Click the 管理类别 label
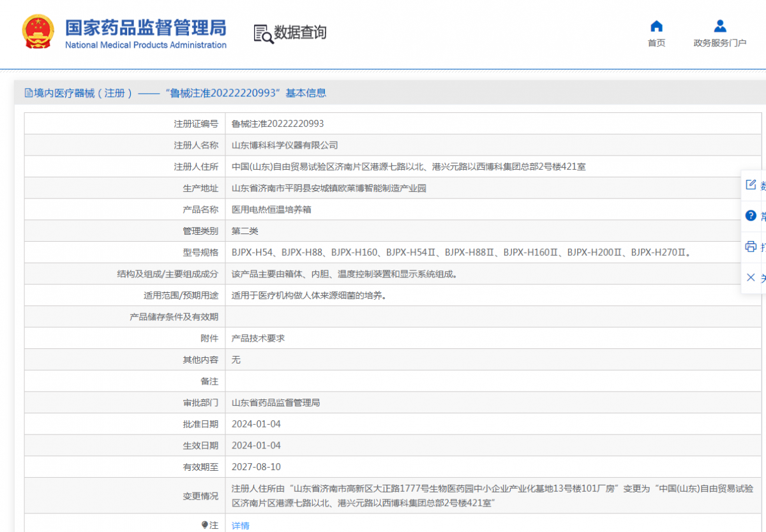The image size is (766, 532). (200, 231)
